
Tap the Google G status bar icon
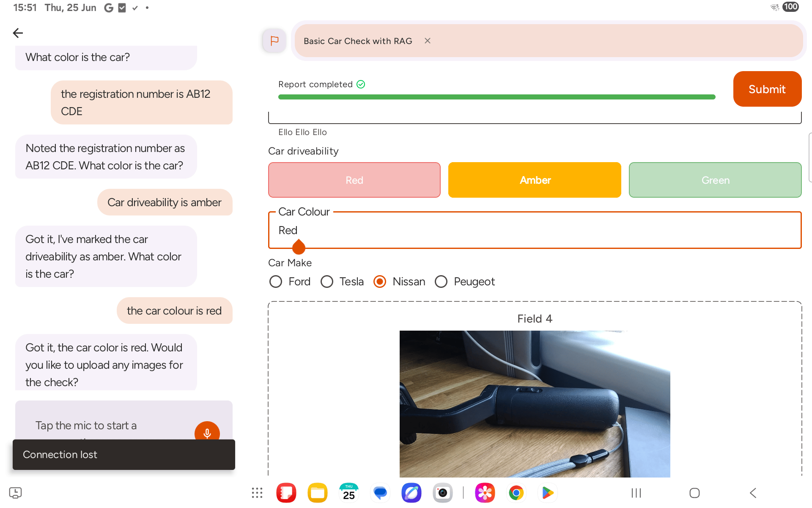(109, 8)
